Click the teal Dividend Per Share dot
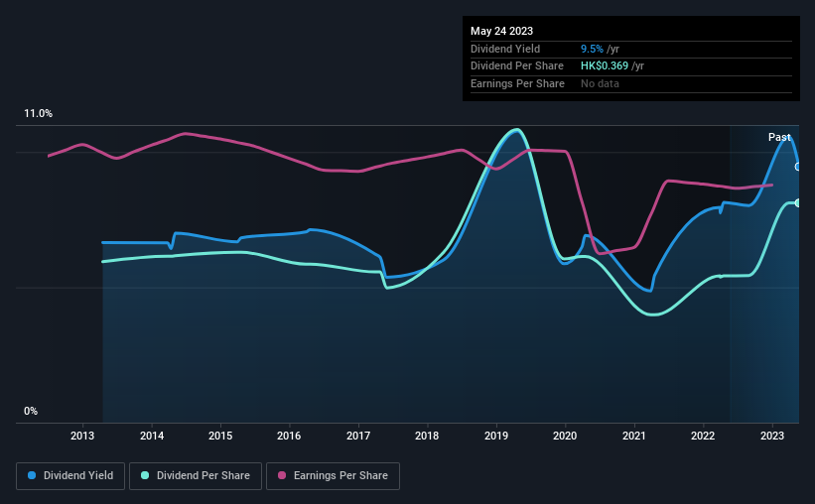Image resolution: width=815 pixels, height=504 pixels. click(x=145, y=475)
